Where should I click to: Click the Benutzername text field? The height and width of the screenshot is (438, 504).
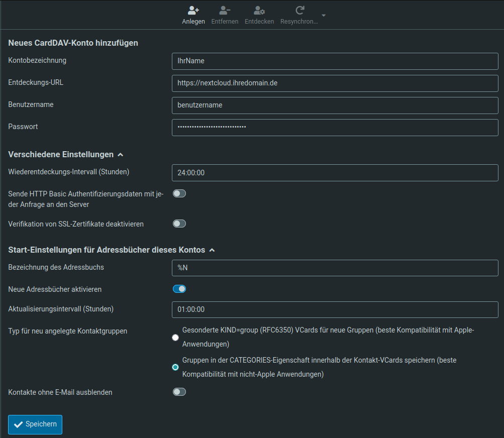[x=335, y=105]
